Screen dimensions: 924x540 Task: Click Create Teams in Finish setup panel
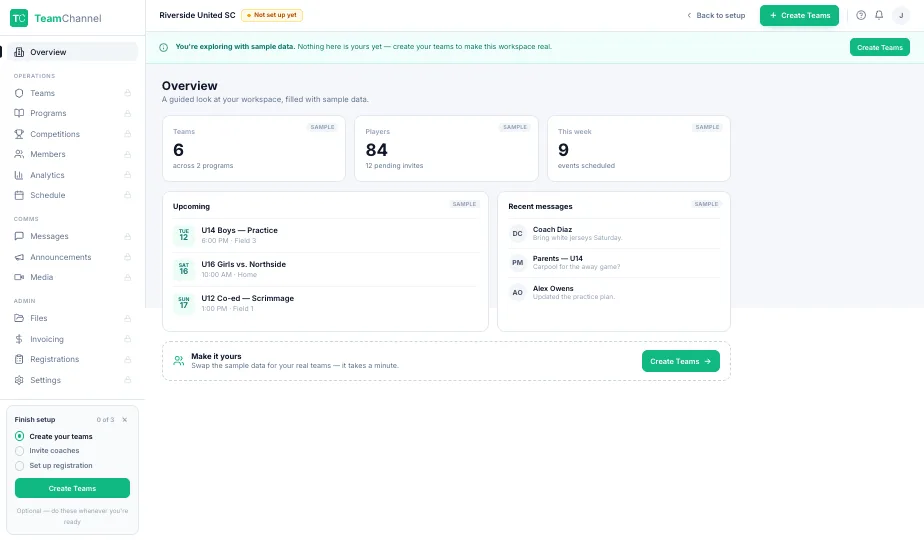tap(72, 488)
